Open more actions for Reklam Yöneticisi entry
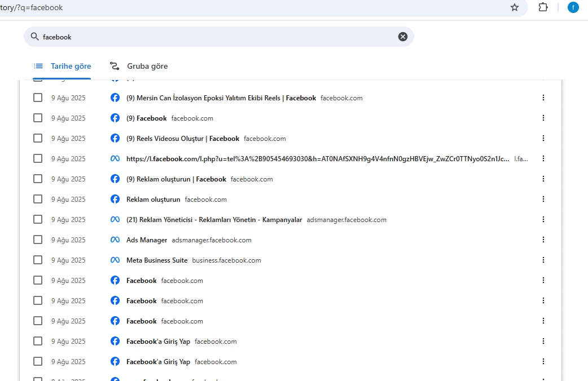Image resolution: width=588 pixels, height=381 pixels. (x=543, y=220)
